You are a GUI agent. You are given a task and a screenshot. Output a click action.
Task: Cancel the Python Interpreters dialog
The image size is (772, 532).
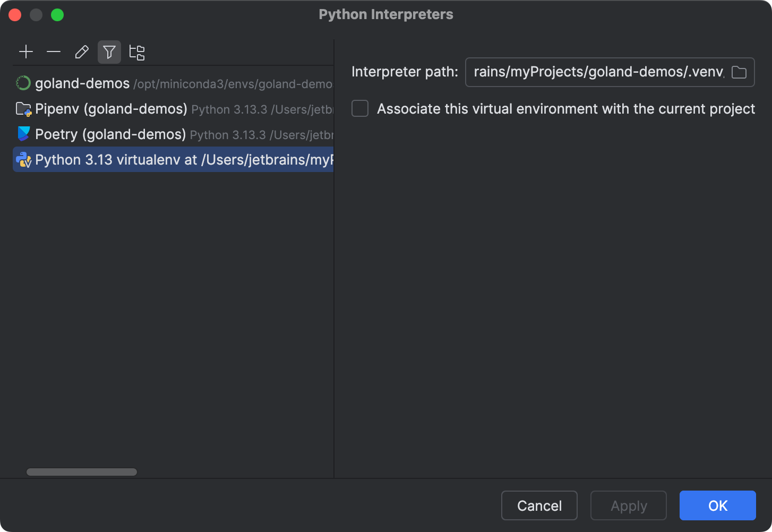point(539,505)
